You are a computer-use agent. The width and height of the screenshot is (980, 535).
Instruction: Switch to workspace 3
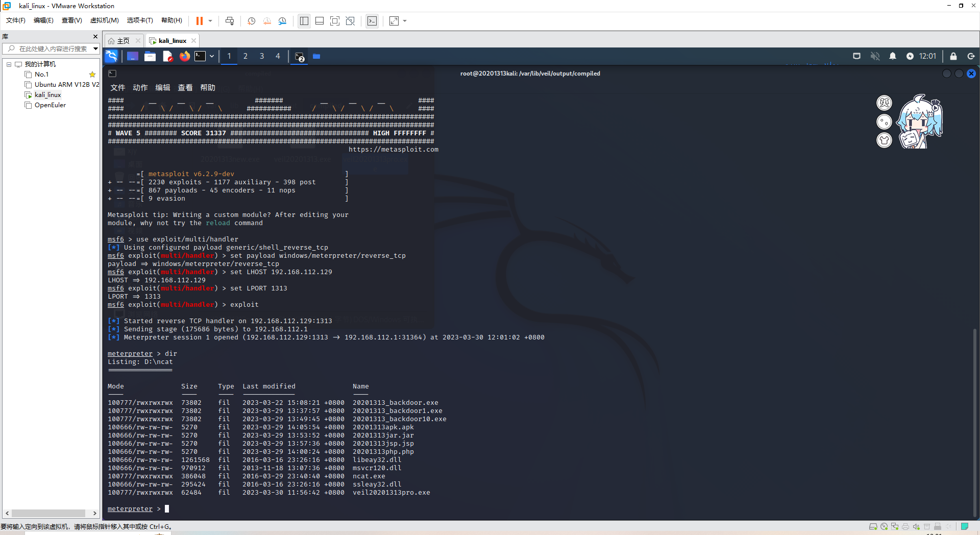pyautogui.click(x=262, y=56)
